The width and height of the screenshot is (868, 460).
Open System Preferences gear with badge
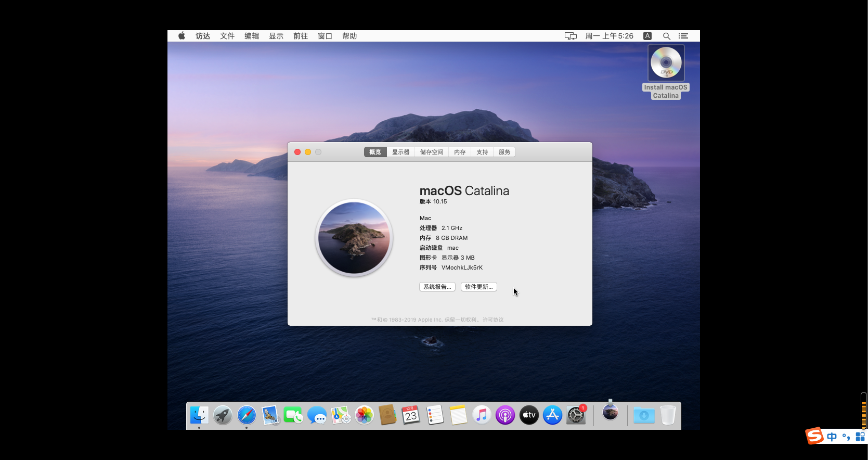click(x=576, y=415)
